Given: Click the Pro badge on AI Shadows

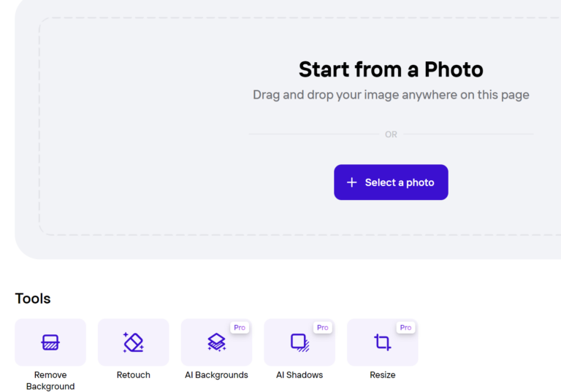Looking at the screenshot, I should (322, 328).
